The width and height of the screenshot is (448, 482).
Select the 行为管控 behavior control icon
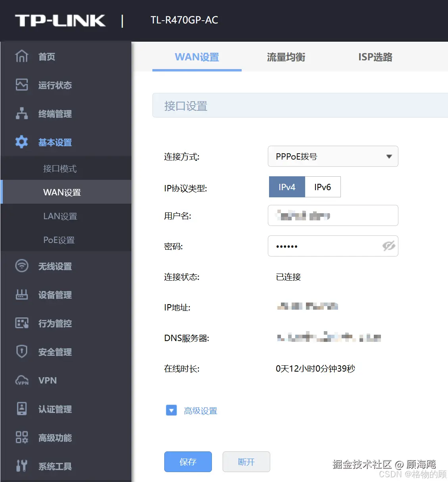(22, 323)
